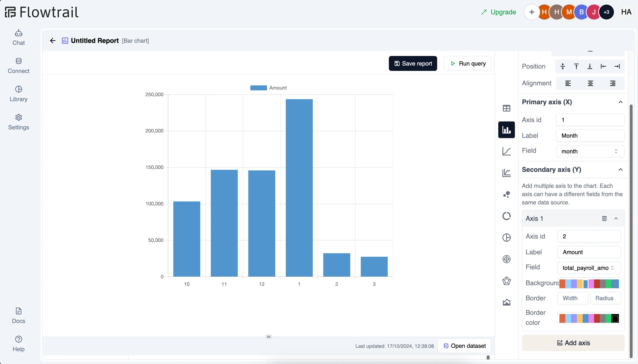Select the polar area chart icon
638x364 pixels.
(506, 259)
